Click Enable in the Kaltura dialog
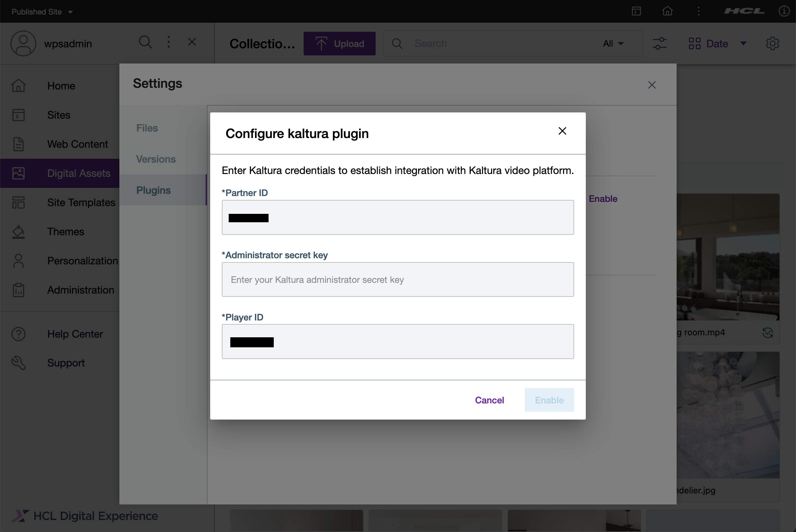The image size is (796, 532). click(549, 400)
